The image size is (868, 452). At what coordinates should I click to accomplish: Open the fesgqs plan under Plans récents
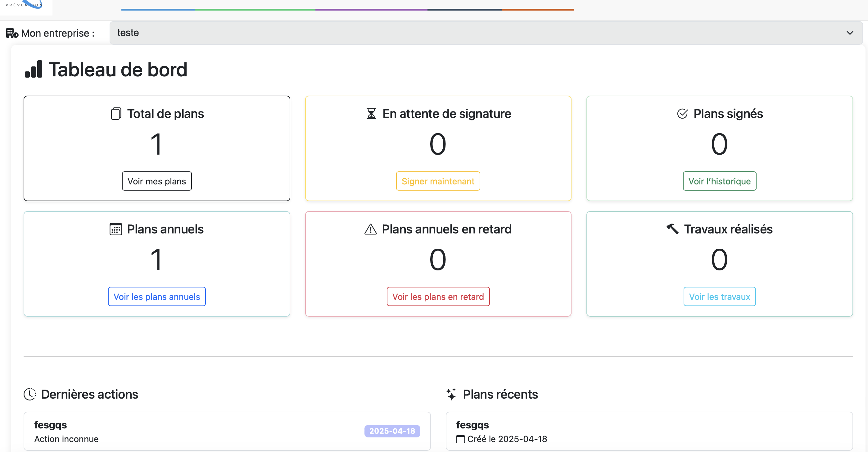click(x=649, y=431)
